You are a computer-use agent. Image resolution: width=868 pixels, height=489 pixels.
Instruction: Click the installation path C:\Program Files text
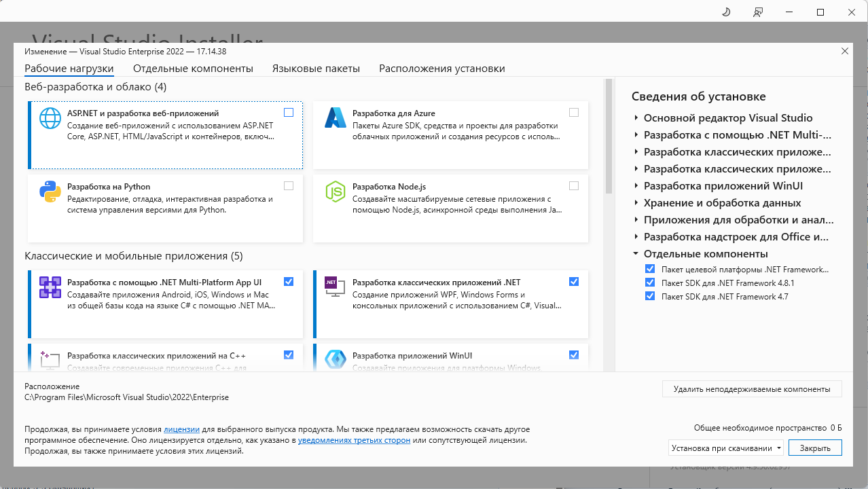coord(126,397)
